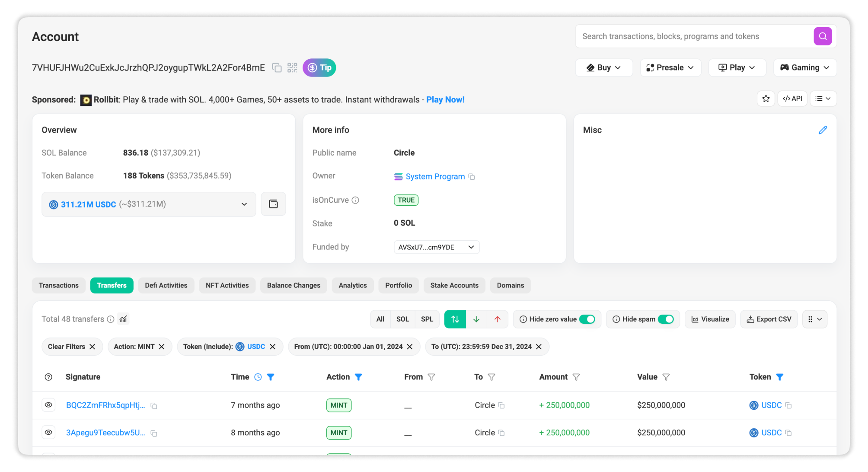
Task: Open the Stake Accounts tab
Action: tap(454, 285)
